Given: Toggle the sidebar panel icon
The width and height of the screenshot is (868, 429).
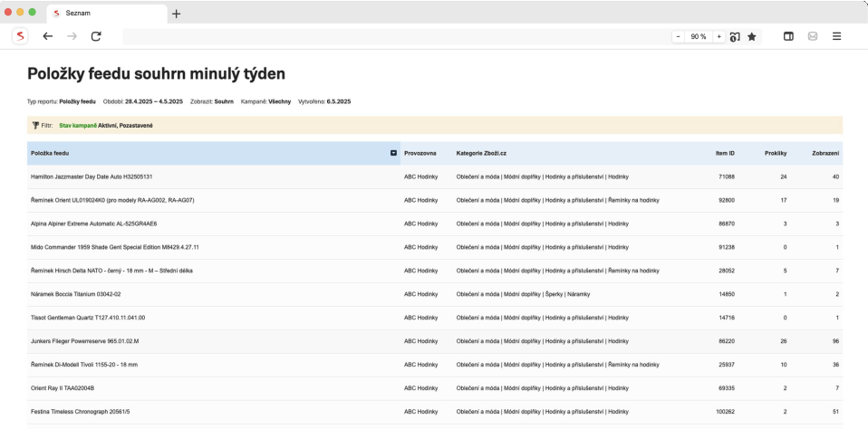Looking at the screenshot, I should (788, 36).
